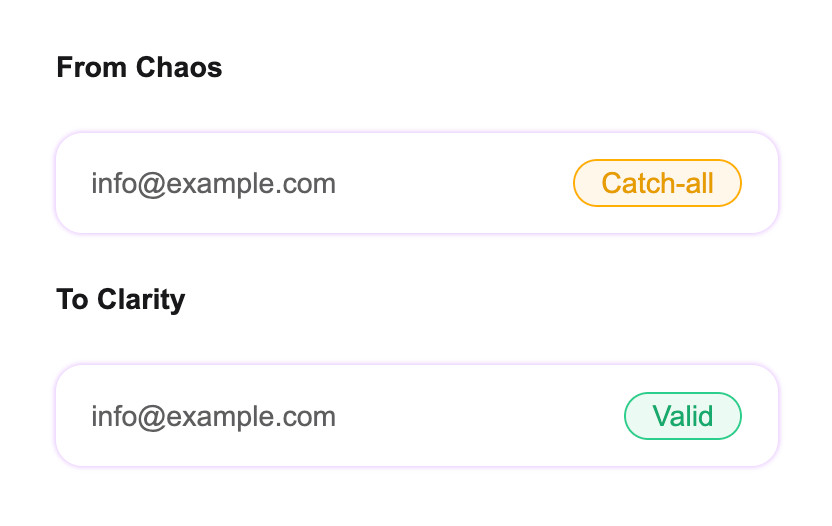Click info in the Valid card email
Screen dimensions: 832x526
pyautogui.click(x=114, y=416)
